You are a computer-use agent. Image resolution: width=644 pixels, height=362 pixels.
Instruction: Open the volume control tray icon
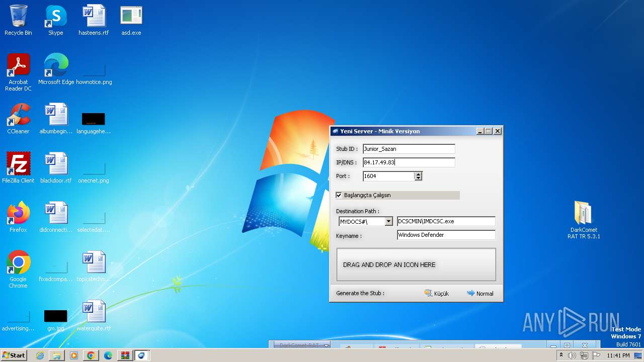click(x=572, y=355)
